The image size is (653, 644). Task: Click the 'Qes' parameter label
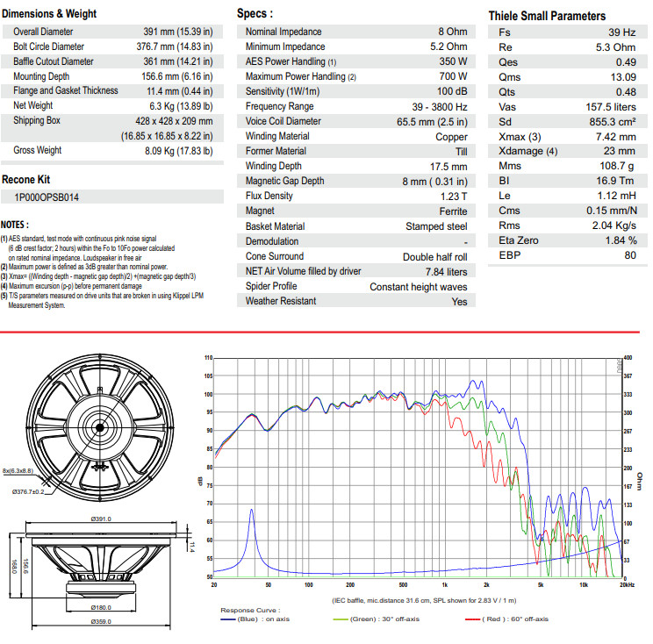coord(508,62)
